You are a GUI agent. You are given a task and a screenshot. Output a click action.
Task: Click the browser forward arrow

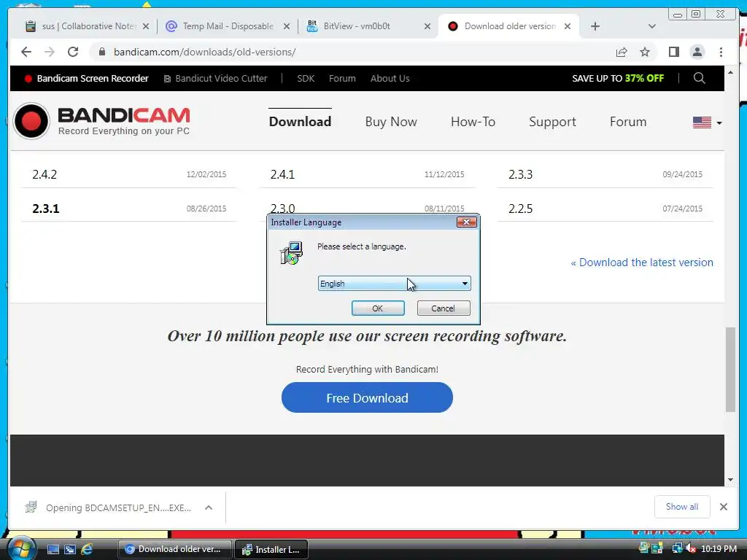[50, 52]
